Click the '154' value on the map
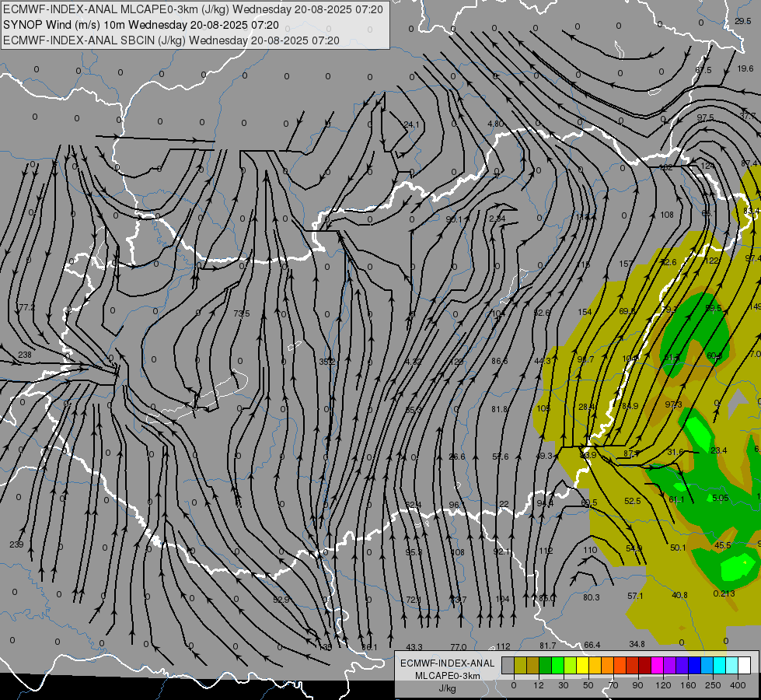 pyautogui.click(x=585, y=312)
